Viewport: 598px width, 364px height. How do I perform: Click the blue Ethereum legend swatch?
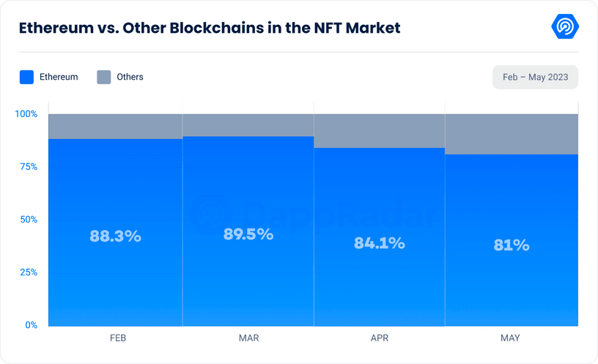[26, 77]
